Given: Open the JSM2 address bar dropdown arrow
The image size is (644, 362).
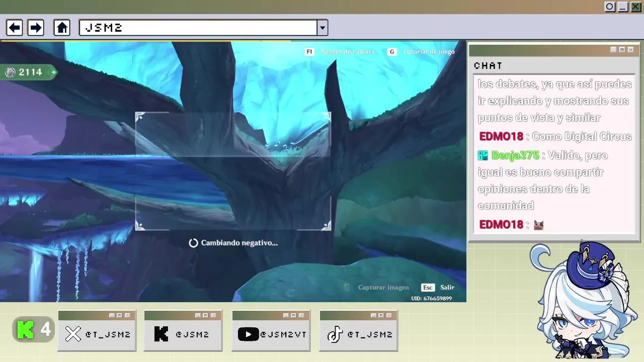Looking at the screenshot, I should (323, 28).
